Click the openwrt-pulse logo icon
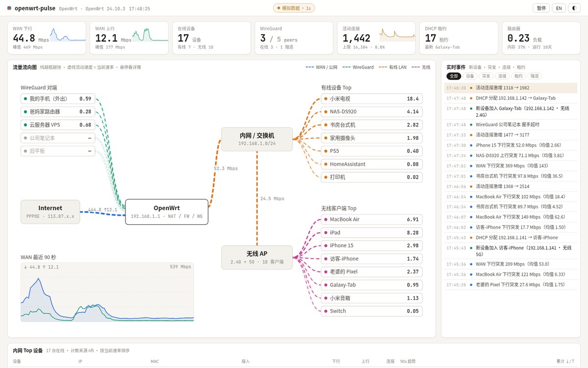Image resolution: width=588 pixels, height=368 pixels. pyautogui.click(x=9, y=8)
